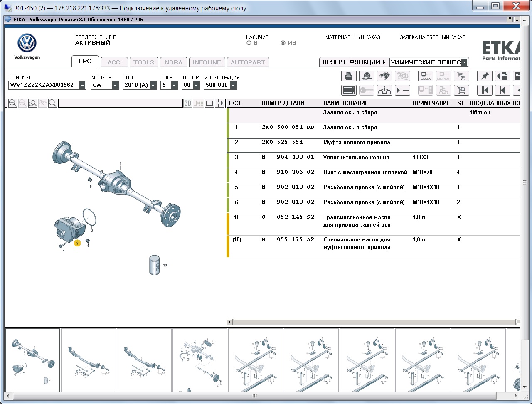Viewport: 532px width, 404px height.
Task: Open the ПОДГР dropdown showing 00
Action: [196, 85]
